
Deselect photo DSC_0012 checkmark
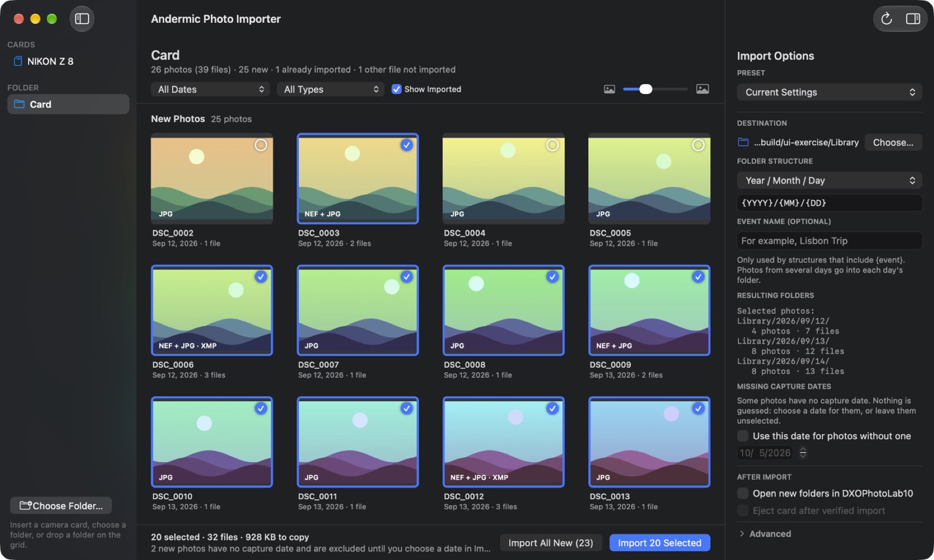point(553,409)
